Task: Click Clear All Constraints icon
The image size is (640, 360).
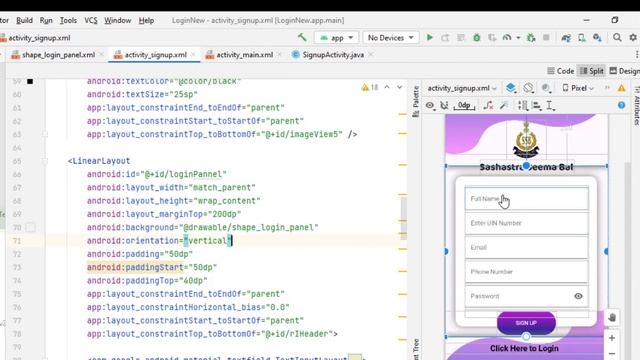Action: coord(488,106)
